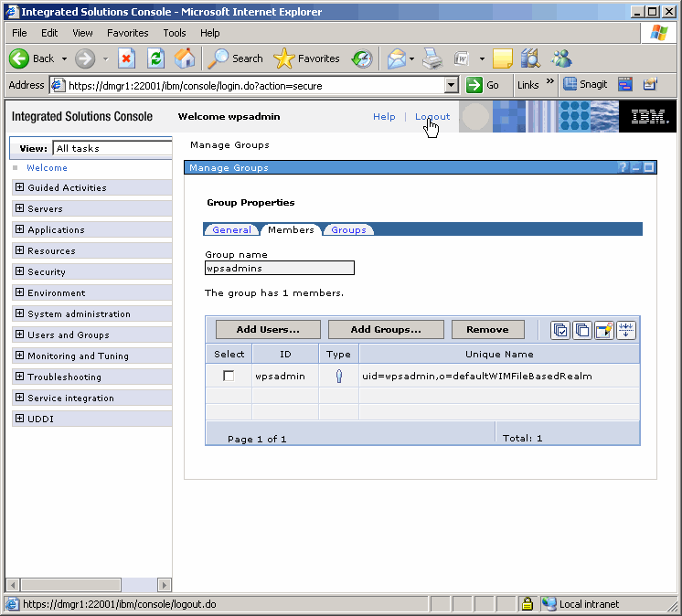Open the Groups tab
The width and height of the screenshot is (682, 616).
[x=348, y=229]
